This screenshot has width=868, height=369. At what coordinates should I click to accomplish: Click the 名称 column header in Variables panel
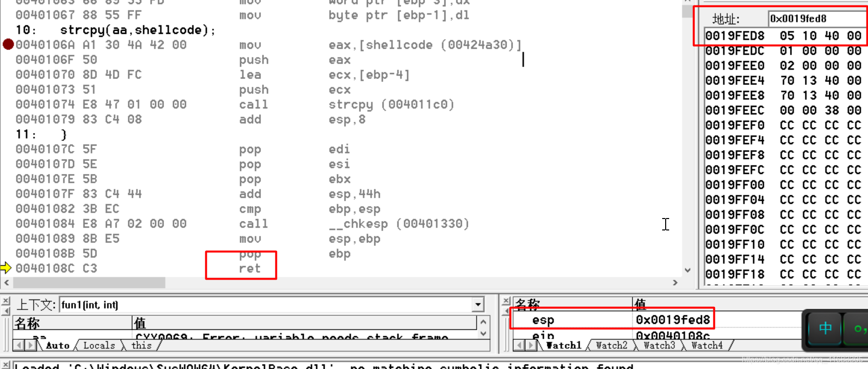pos(73,323)
